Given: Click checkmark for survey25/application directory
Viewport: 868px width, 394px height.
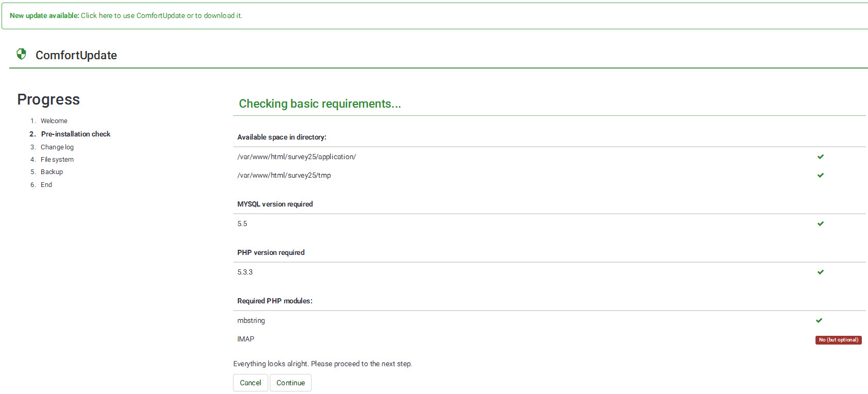Looking at the screenshot, I should pyautogui.click(x=821, y=157).
